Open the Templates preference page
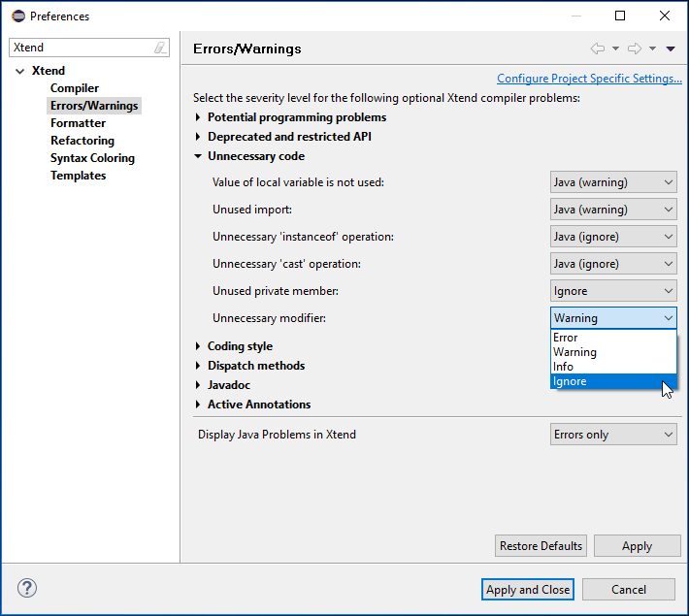The width and height of the screenshot is (689, 616). (x=79, y=176)
